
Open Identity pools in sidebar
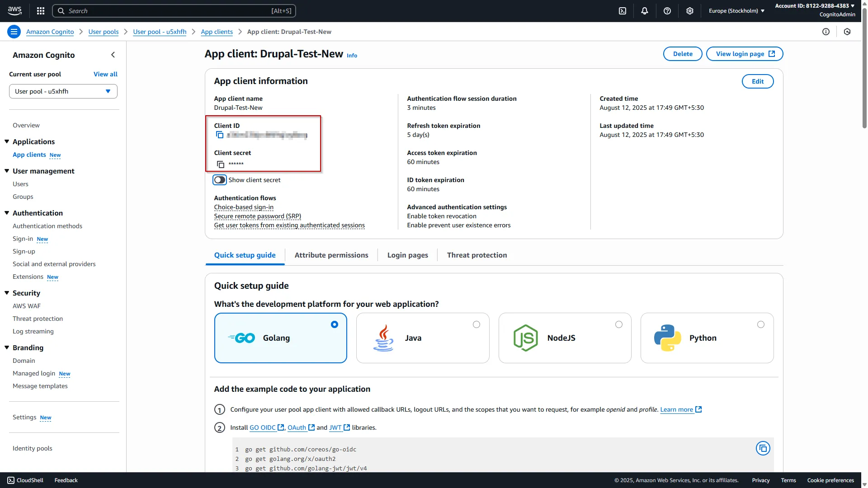(33, 448)
